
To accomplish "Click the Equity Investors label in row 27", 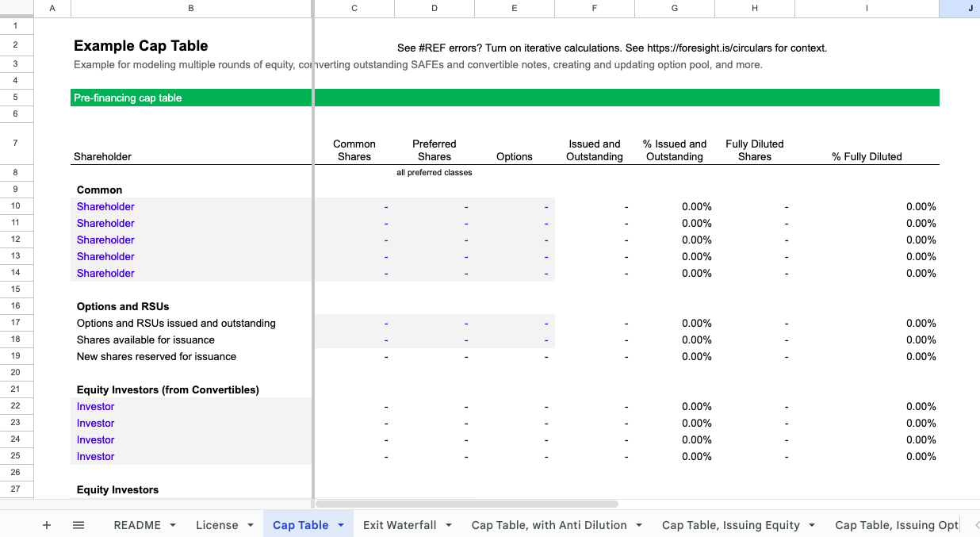I will [117, 490].
